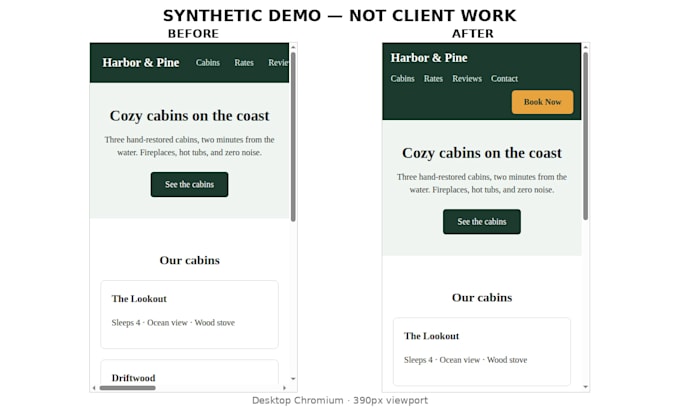This screenshot has width=680, height=409.
Task: Open Rates nav link in BEFORE view
Action: (244, 62)
